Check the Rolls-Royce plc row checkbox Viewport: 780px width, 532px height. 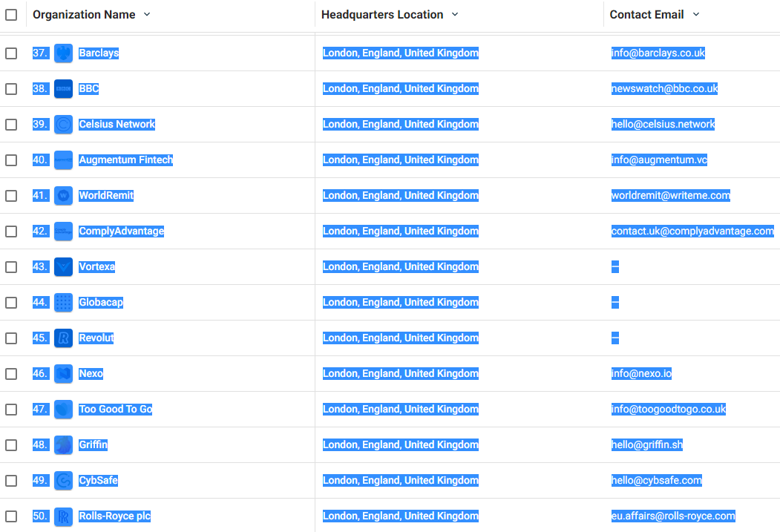11,516
